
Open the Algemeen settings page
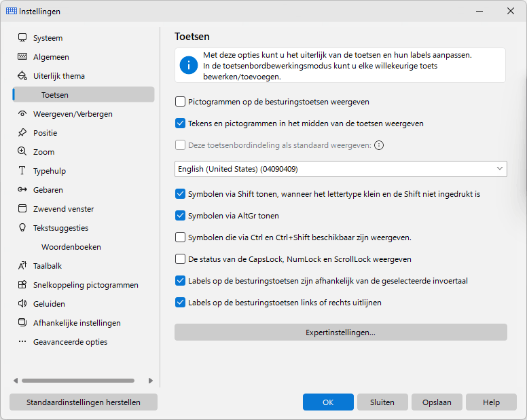pyautogui.click(x=84, y=57)
